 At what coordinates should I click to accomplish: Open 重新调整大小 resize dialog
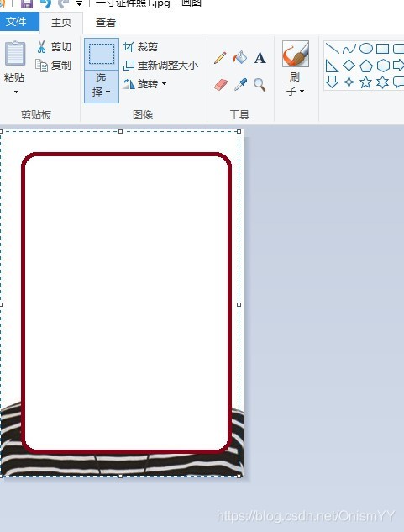click(x=160, y=65)
